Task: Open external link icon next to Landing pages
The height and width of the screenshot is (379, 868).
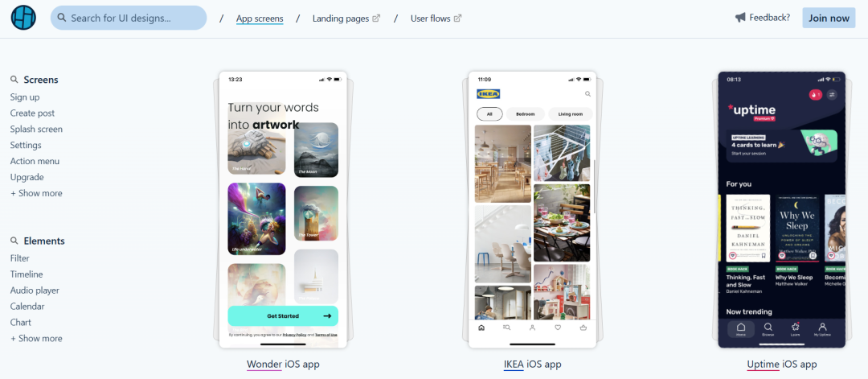Action: (376, 19)
